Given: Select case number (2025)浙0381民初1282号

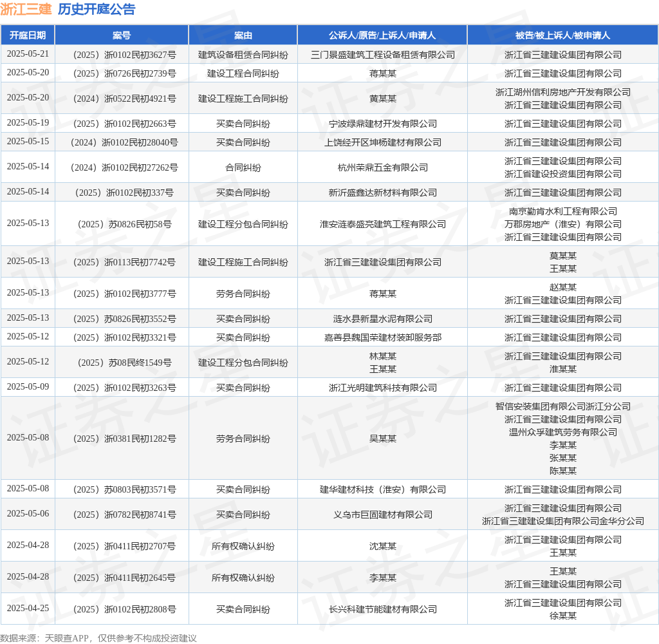Looking at the screenshot, I should click(x=124, y=439).
